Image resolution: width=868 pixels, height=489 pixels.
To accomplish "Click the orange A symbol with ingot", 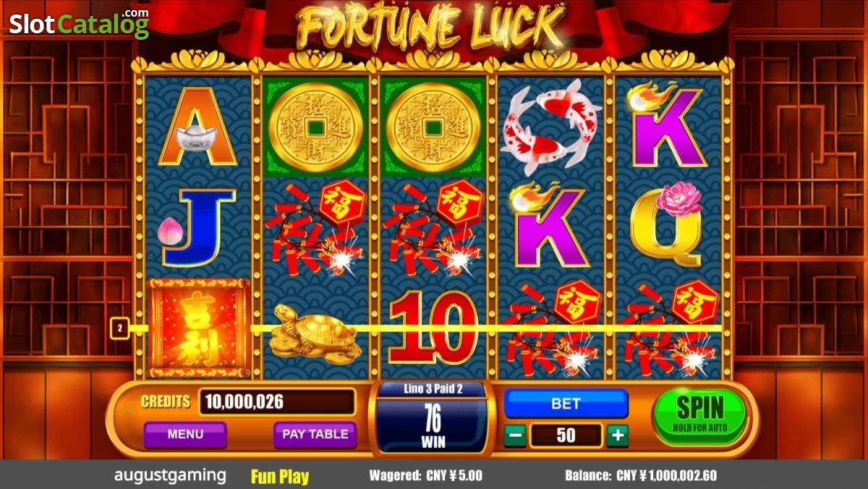I will coord(197,127).
